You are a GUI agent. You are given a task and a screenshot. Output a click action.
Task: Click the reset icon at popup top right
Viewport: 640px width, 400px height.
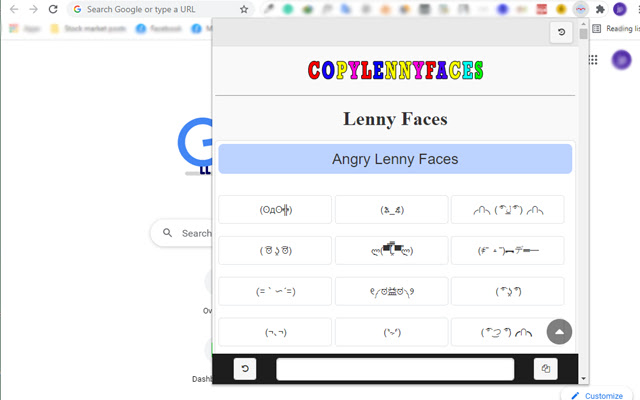pyautogui.click(x=561, y=32)
